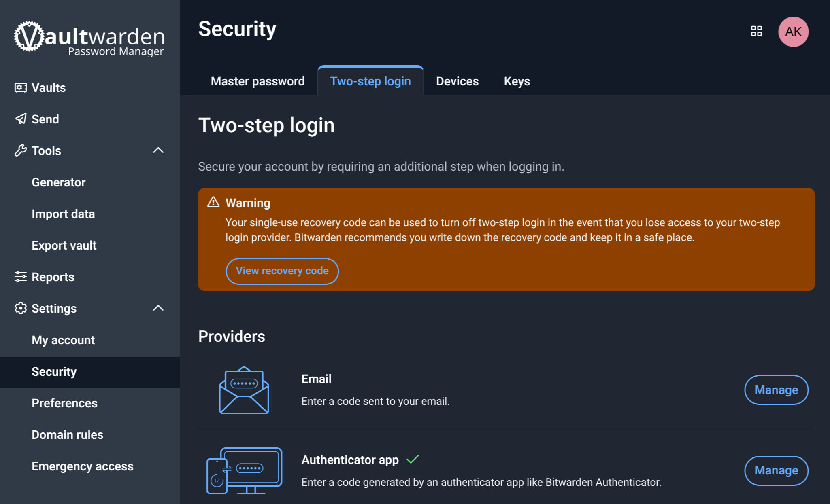
Task: Manage the Email two-step provider
Action: click(x=776, y=390)
